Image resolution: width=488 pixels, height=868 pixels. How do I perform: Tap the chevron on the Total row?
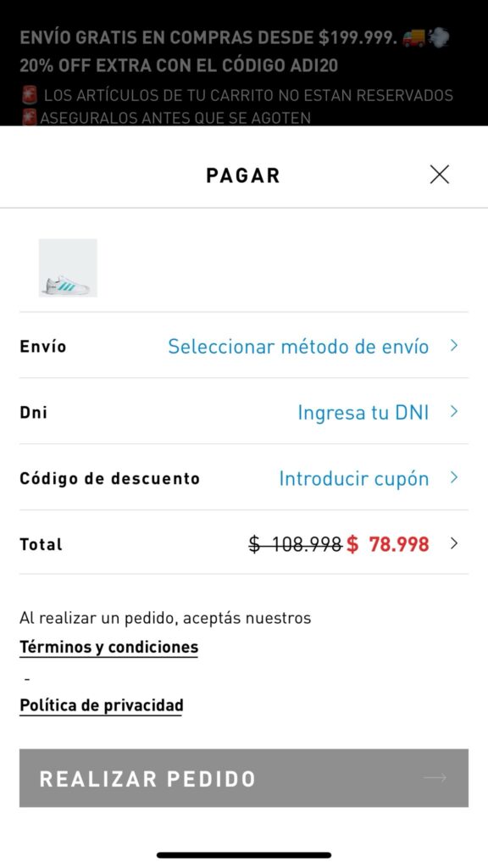tap(455, 544)
